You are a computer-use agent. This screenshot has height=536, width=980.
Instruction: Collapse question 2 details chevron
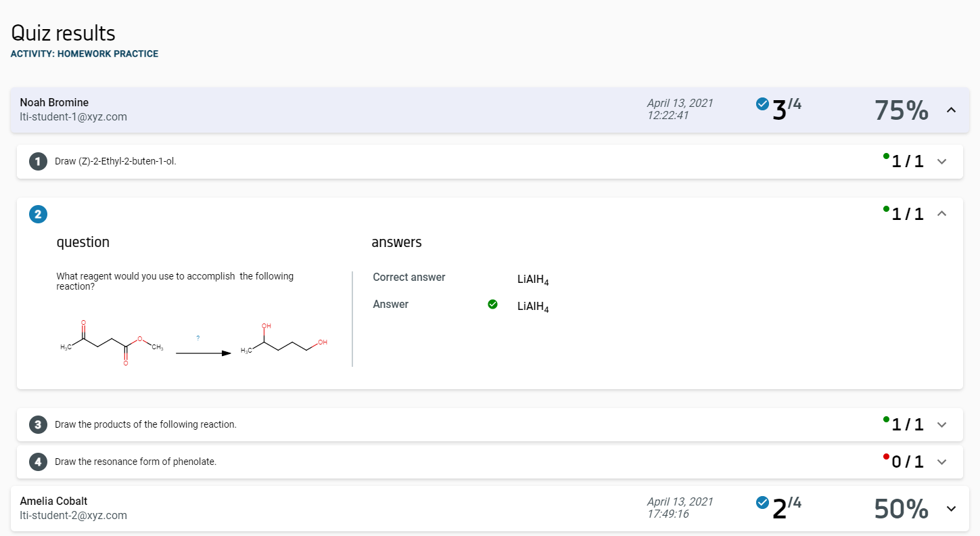[x=941, y=214]
